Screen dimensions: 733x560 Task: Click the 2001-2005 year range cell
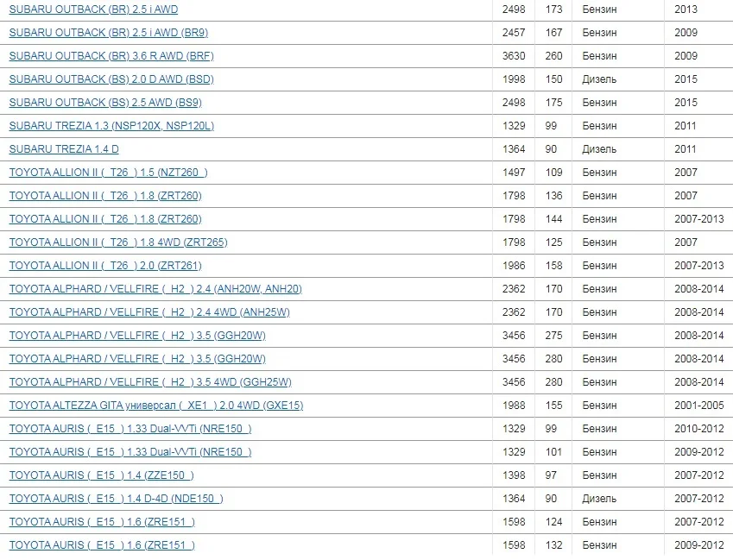pos(698,406)
